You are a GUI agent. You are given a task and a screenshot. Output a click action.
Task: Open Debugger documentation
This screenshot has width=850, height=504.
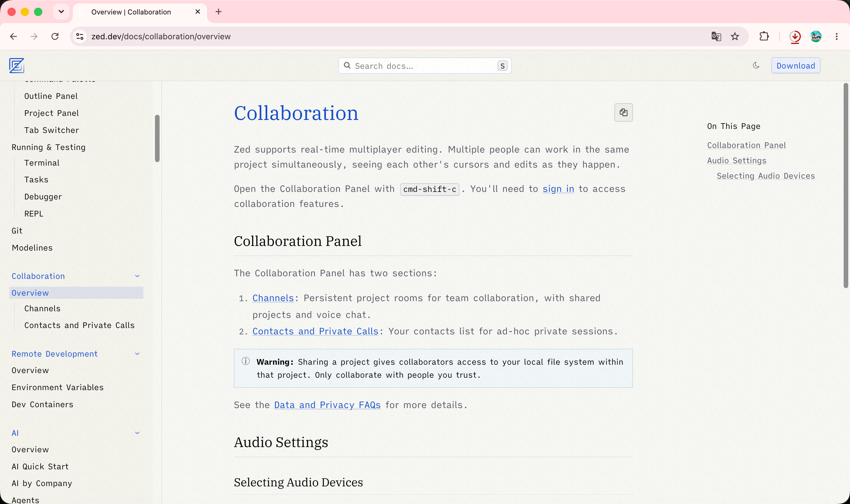pyautogui.click(x=43, y=197)
